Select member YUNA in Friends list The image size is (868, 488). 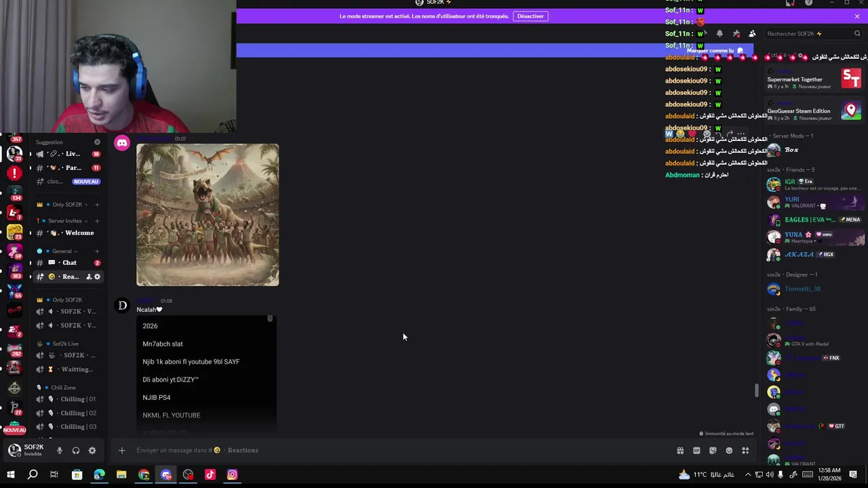pos(813,237)
